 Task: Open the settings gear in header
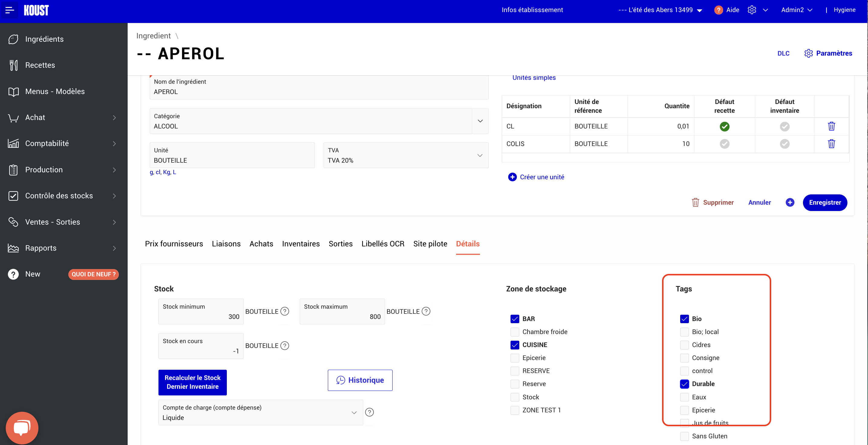tap(752, 10)
